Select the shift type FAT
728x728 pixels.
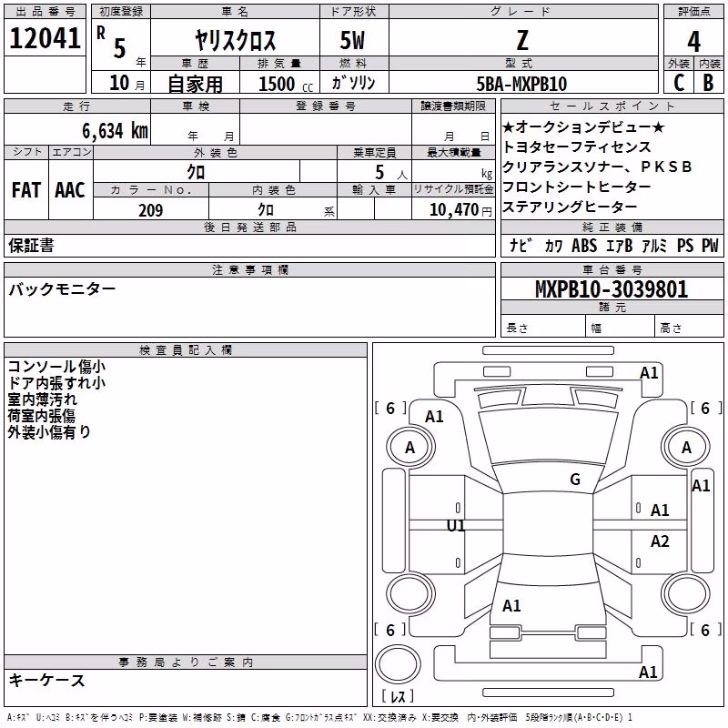tap(26, 190)
